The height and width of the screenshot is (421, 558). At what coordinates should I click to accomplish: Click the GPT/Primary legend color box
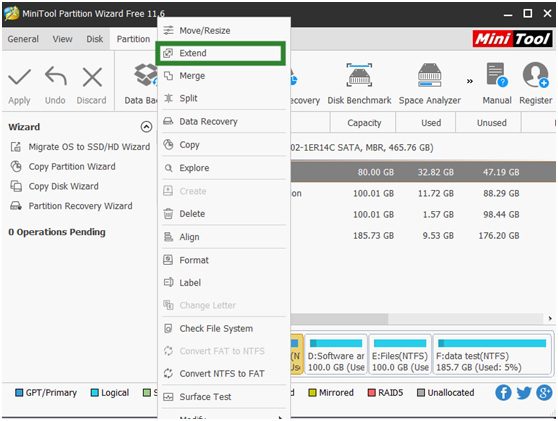tap(19, 393)
